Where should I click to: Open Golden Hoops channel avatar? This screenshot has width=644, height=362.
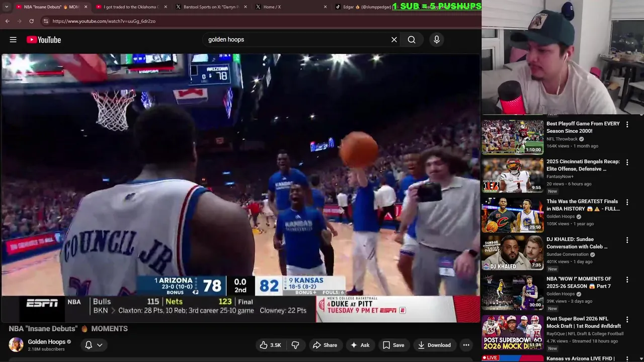[16, 345]
